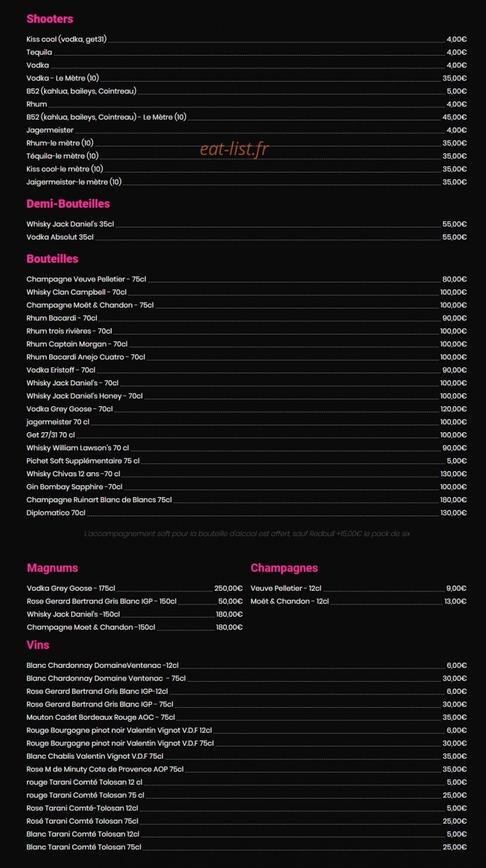This screenshot has width=486, height=868.
Task: Click the Shooters section heading
Action: coord(50,19)
